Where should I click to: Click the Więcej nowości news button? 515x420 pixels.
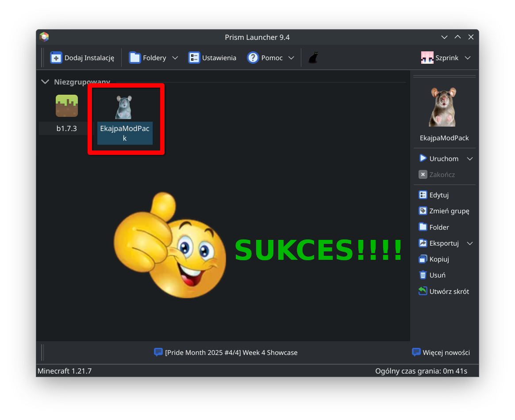pyautogui.click(x=441, y=353)
